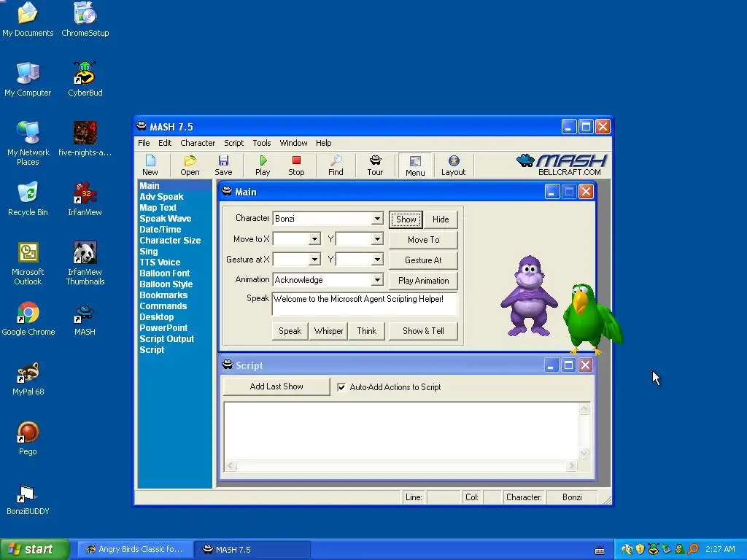
Task: Click the Play Animation button
Action: click(x=424, y=281)
